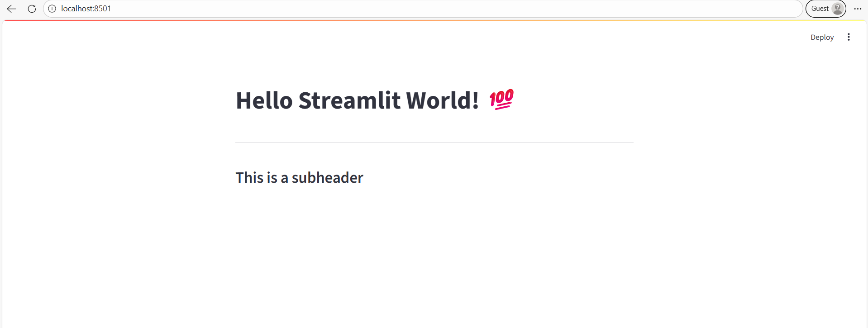Open the browser account dropdown via Guest
The height and width of the screenshot is (328, 868).
coord(825,8)
